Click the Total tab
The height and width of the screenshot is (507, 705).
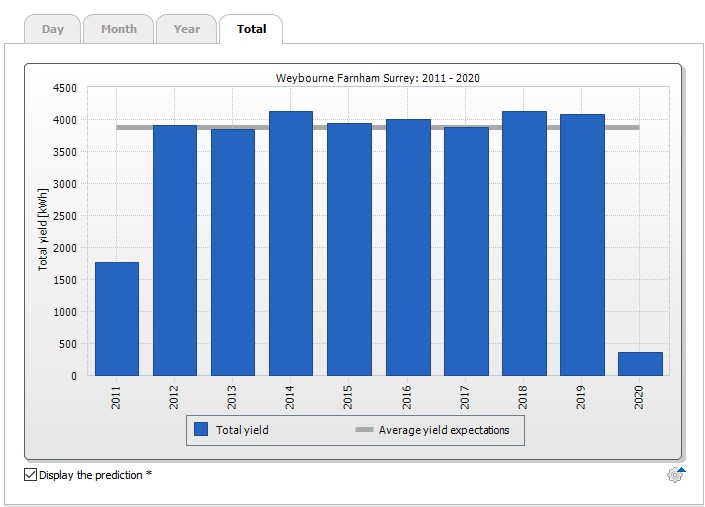251,29
